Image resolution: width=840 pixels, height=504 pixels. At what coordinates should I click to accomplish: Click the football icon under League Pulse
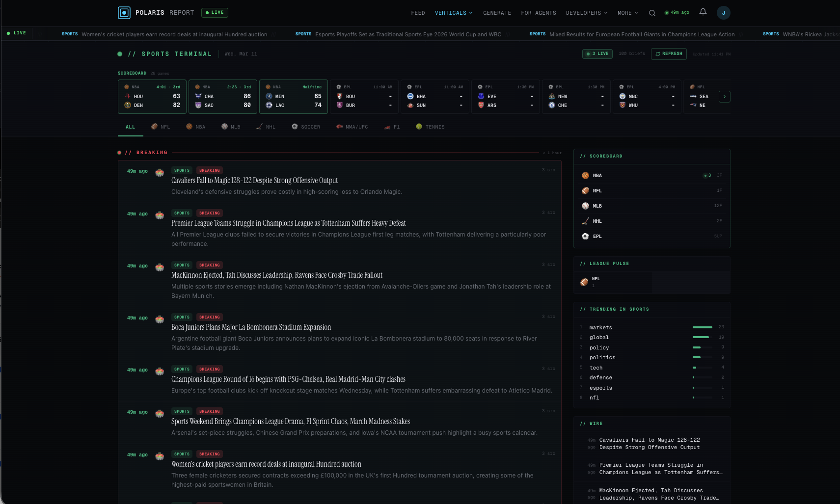[x=584, y=282]
